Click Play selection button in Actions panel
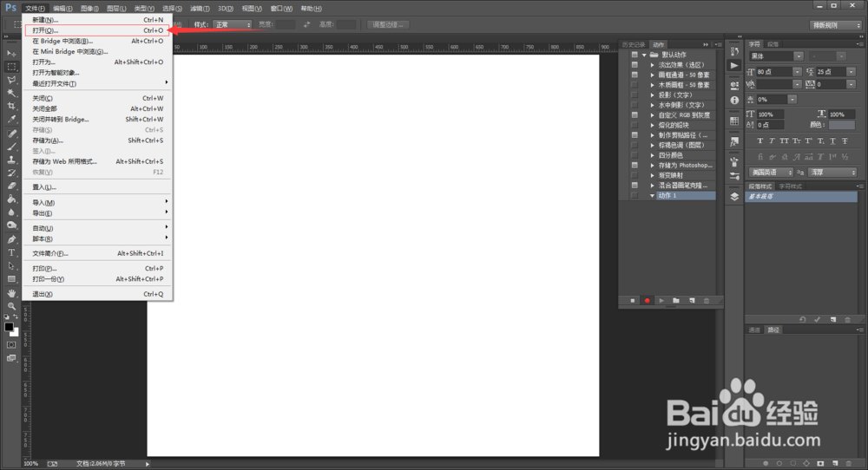 point(661,301)
